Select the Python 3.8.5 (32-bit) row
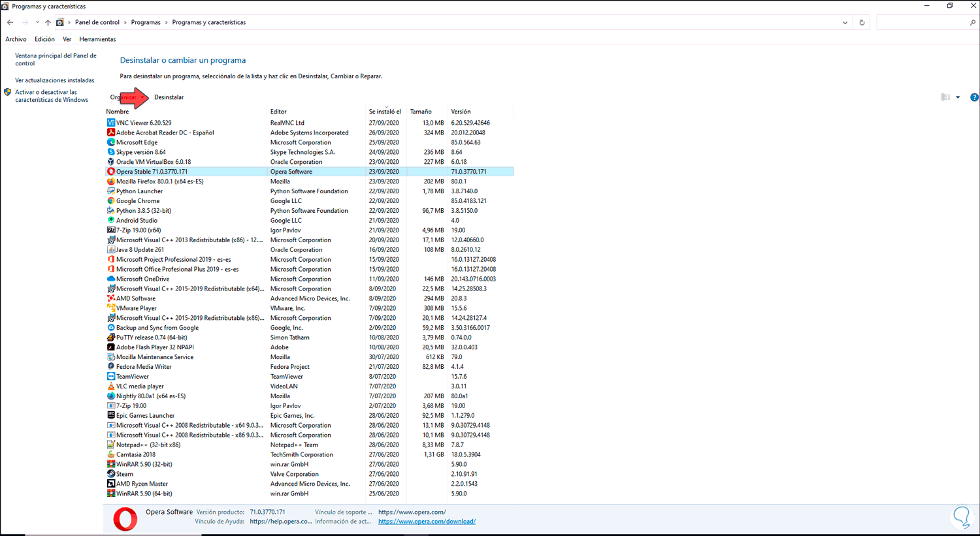The height and width of the screenshot is (536, 980). coord(310,211)
